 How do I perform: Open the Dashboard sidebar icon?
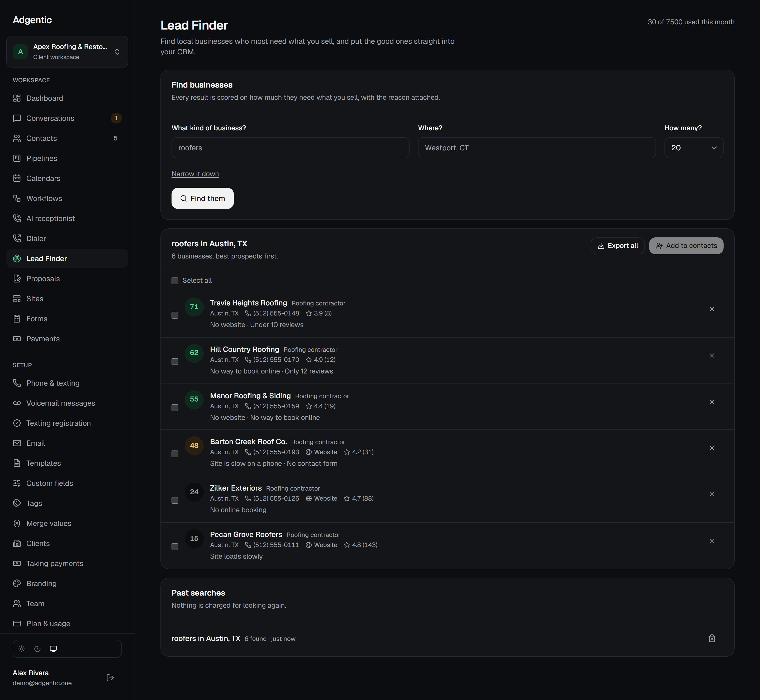click(17, 98)
